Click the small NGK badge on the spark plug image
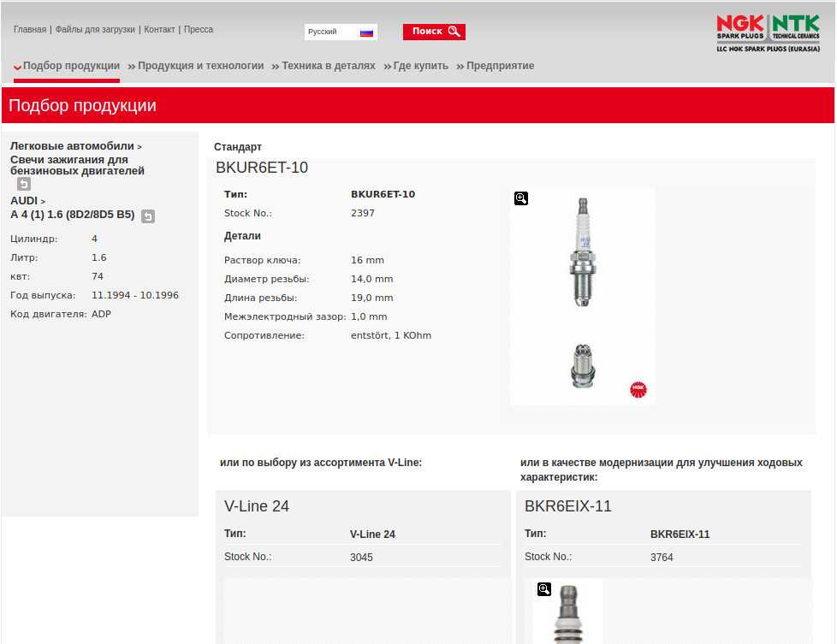837x644 pixels. click(x=638, y=390)
